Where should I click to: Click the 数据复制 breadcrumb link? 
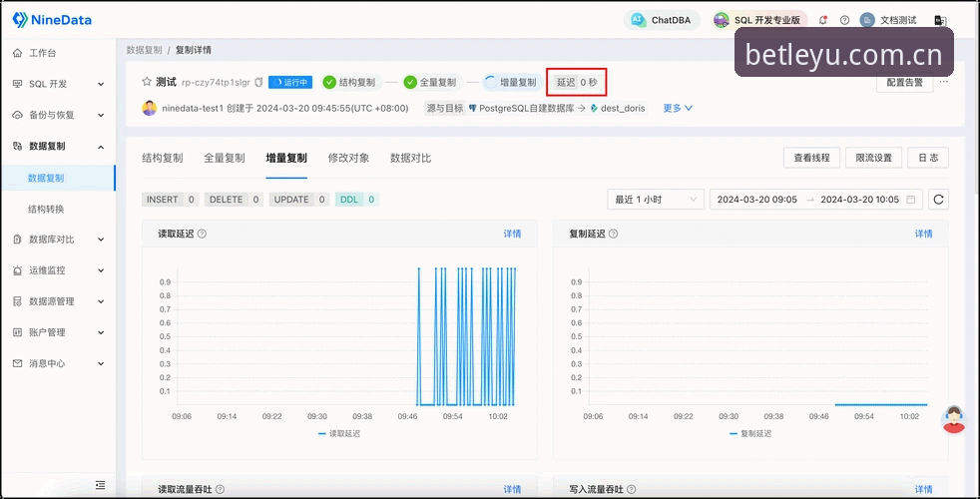144,50
